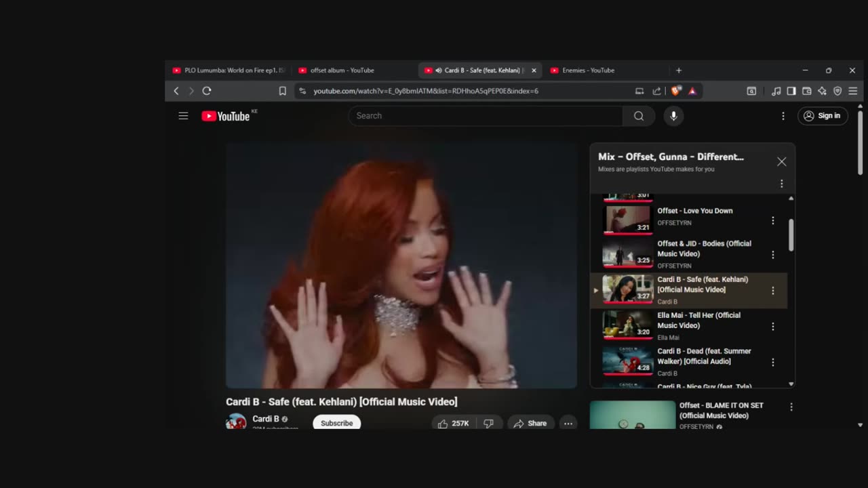Viewport: 868px width, 488px height.
Task: Click the BLAME IT ON SET video thumbnail
Action: click(x=633, y=415)
